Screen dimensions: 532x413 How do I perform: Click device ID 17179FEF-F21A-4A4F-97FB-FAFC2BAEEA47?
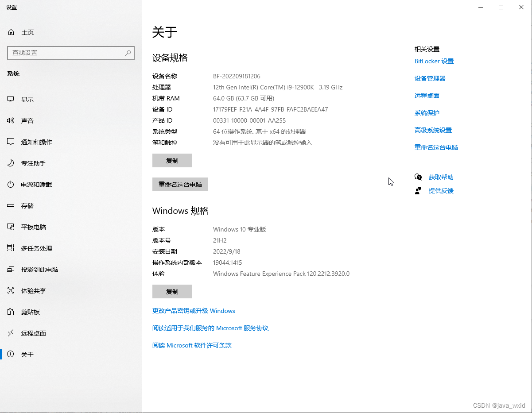pyautogui.click(x=271, y=109)
